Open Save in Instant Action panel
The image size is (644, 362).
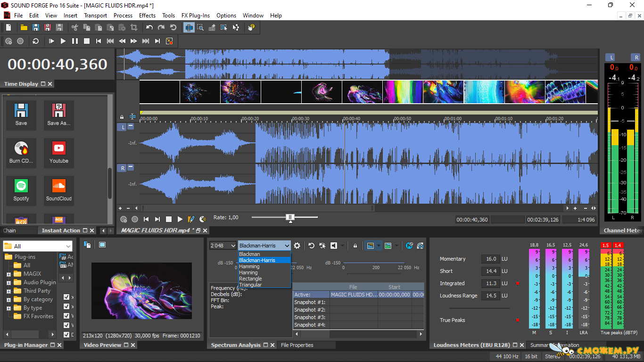pyautogui.click(x=21, y=115)
